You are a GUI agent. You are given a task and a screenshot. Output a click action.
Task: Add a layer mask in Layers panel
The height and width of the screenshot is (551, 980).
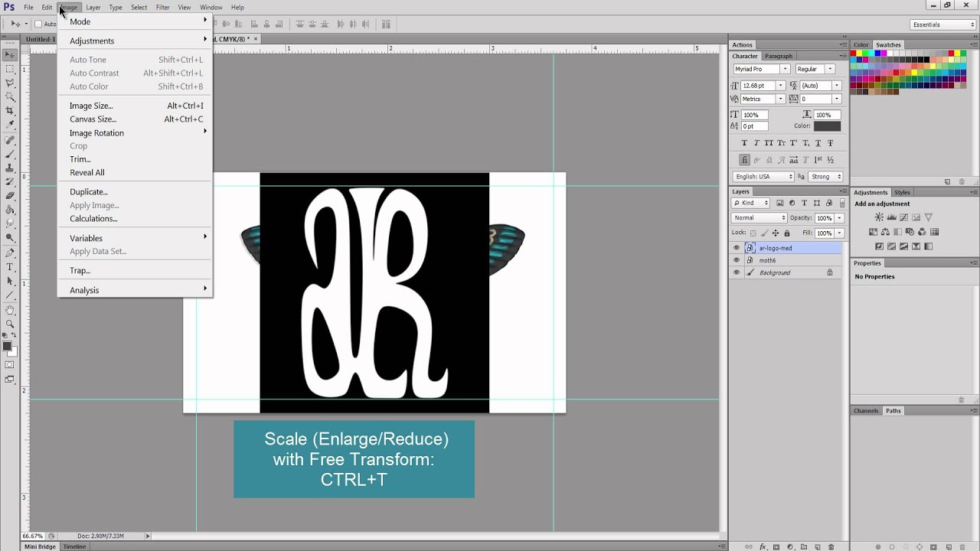pos(776,546)
